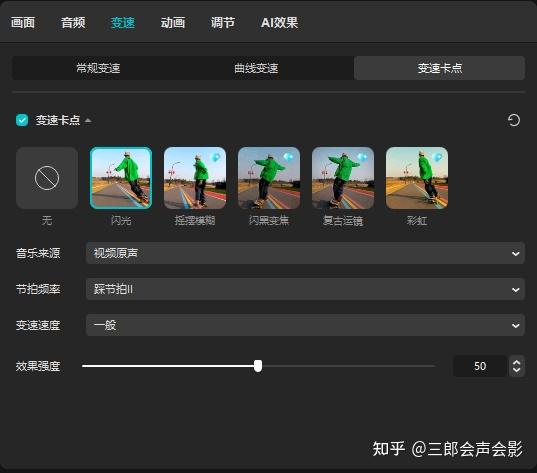This screenshot has width=537, height=473.
Task: Select 常规变速 sub-tab
Action: click(98, 68)
